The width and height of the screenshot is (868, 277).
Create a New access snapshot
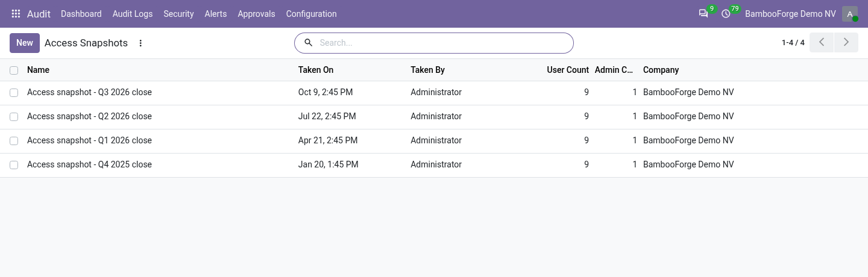(25, 43)
